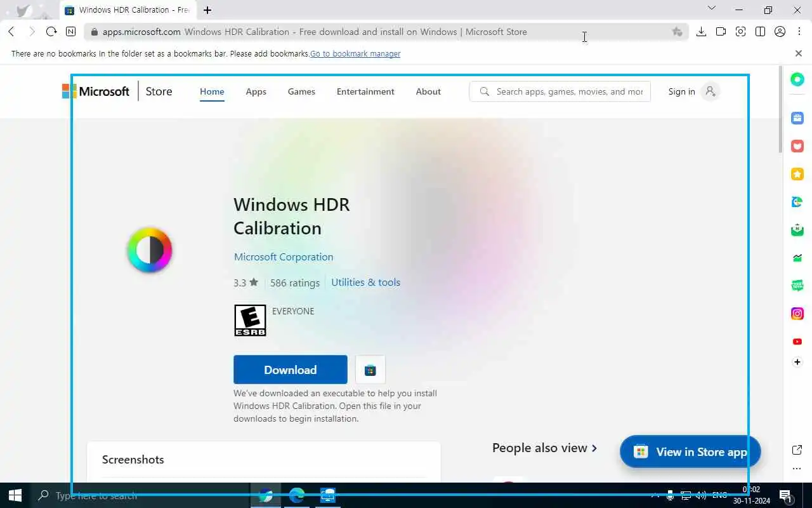
Task: Click the site lock icon in address bar
Action: click(x=94, y=32)
